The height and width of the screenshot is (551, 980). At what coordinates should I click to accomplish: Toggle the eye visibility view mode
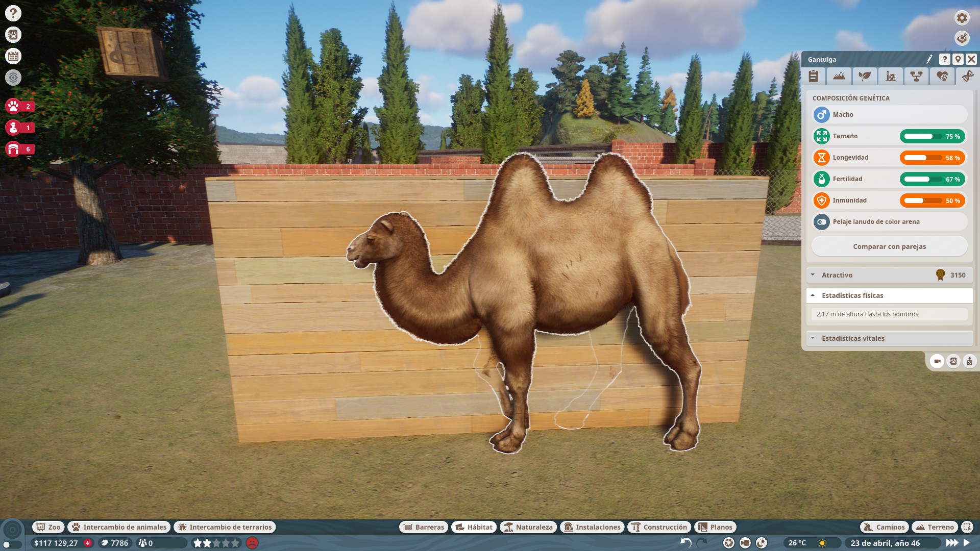(x=13, y=78)
